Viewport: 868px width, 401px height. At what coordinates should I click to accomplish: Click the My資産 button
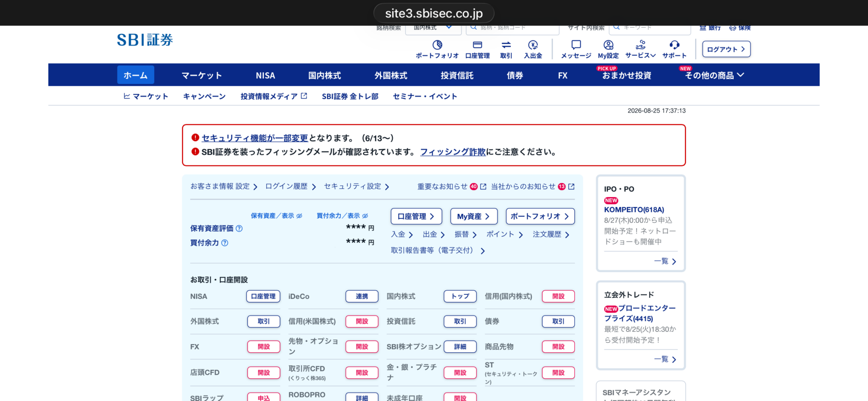pyautogui.click(x=474, y=217)
